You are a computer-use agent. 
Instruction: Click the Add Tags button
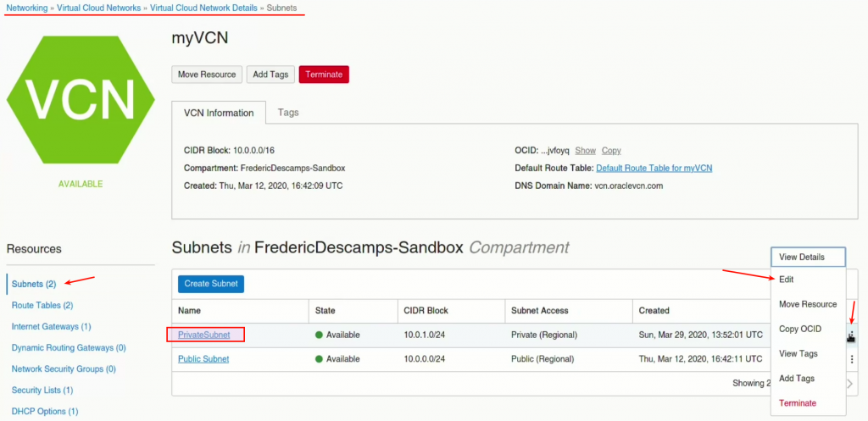(x=270, y=75)
